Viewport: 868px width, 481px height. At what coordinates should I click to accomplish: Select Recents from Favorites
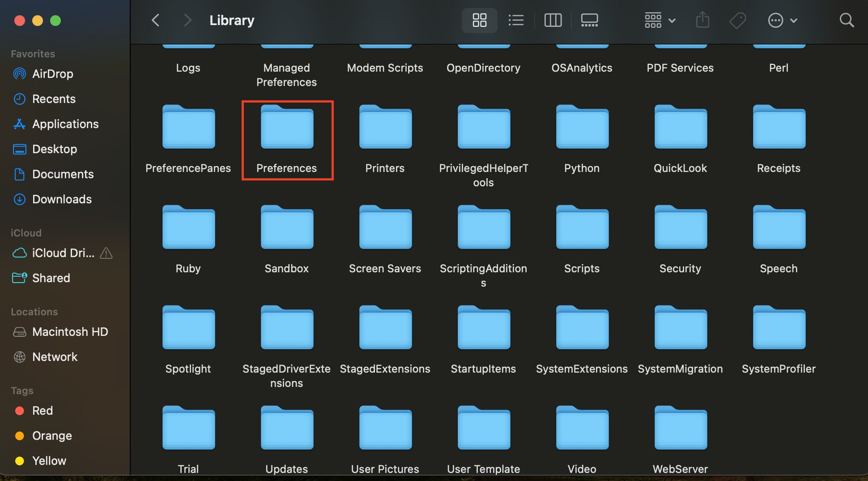point(54,99)
